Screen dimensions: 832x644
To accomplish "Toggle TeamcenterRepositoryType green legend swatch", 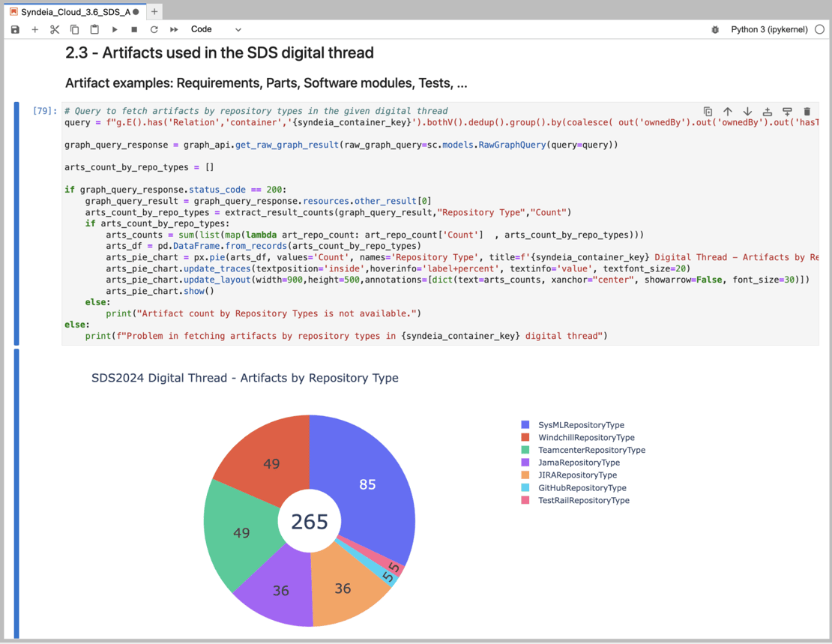I will click(x=525, y=450).
